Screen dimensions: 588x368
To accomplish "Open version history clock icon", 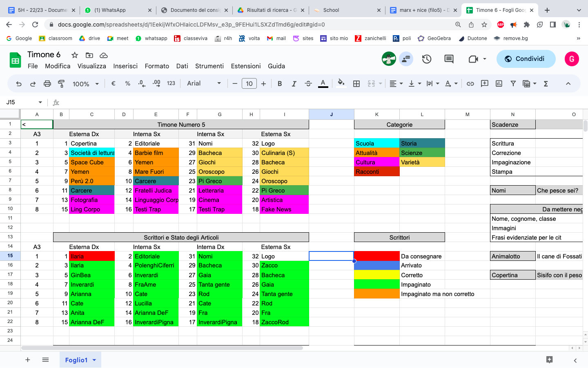I will 427,59.
